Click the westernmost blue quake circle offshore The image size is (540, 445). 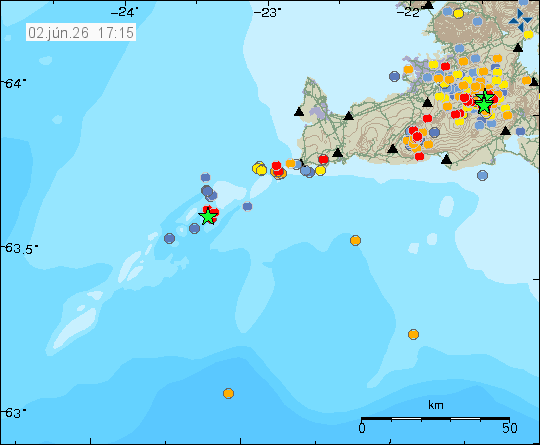(x=169, y=238)
